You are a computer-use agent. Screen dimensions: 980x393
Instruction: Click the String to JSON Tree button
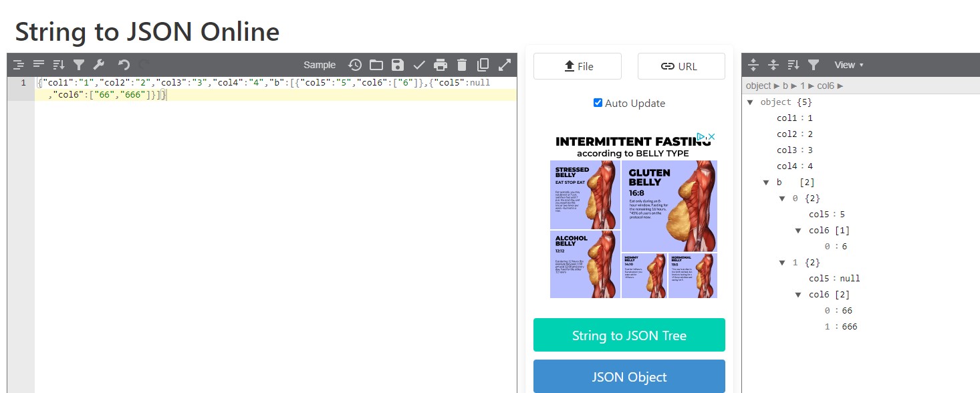pyautogui.click(x=629, y=335)
